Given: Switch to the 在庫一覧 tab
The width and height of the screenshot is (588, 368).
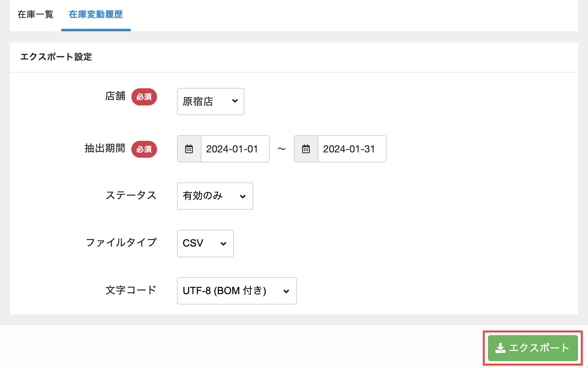Looking at the screenshot, I should pos(35,14).
